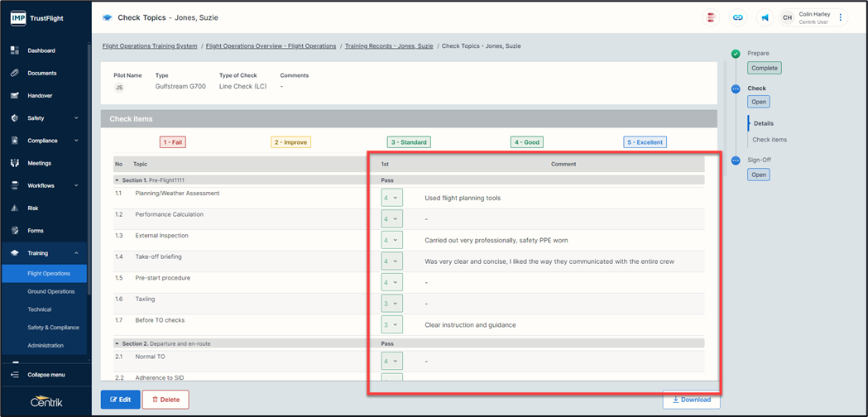Collapse the Training sidebar menu
This screenshot has width=868, height=417.
76,253
